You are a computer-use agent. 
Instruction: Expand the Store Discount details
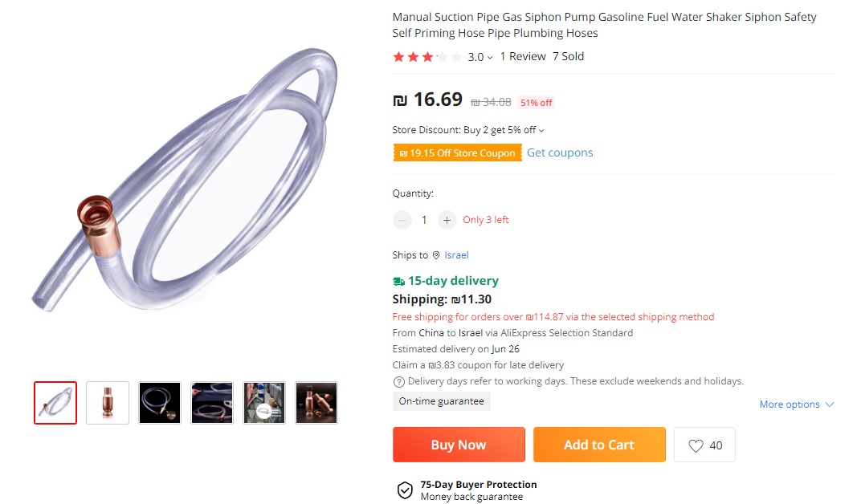[x=541, y=130]
